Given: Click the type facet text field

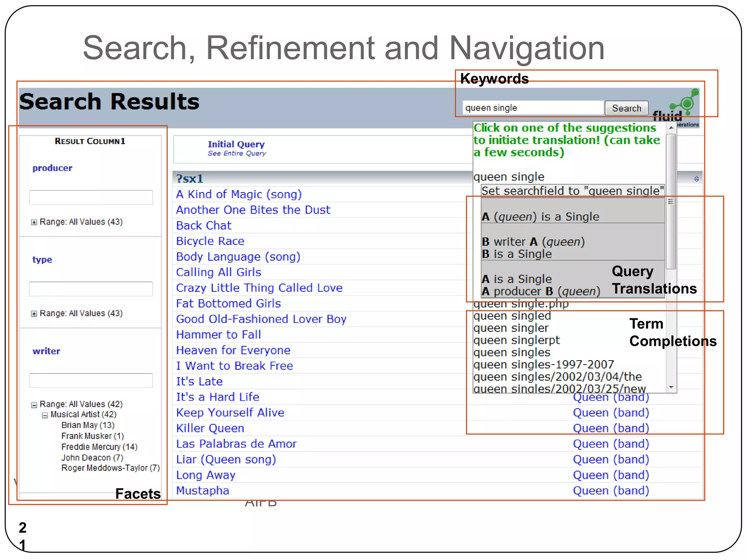Looking at the screenshot, I should coord(91,289).
